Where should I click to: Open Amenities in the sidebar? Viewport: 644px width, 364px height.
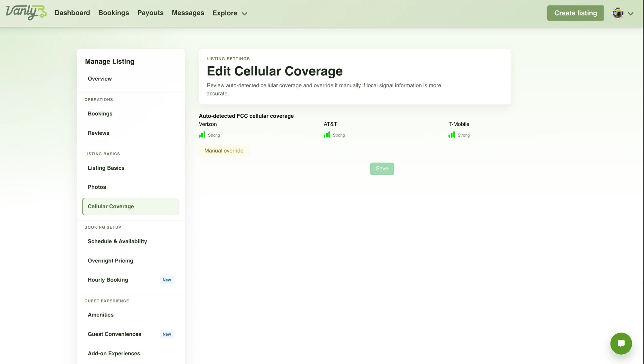click(x=131, y=315)
